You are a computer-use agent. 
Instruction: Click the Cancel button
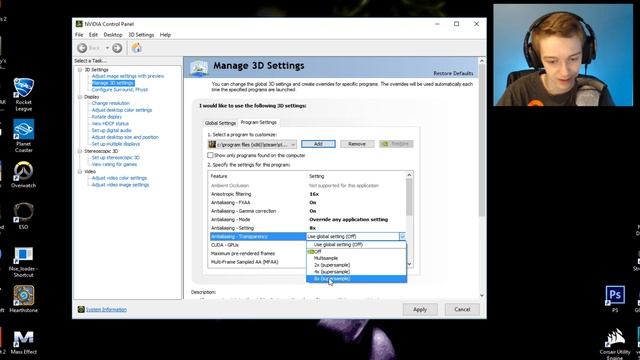tap(462, 309)
